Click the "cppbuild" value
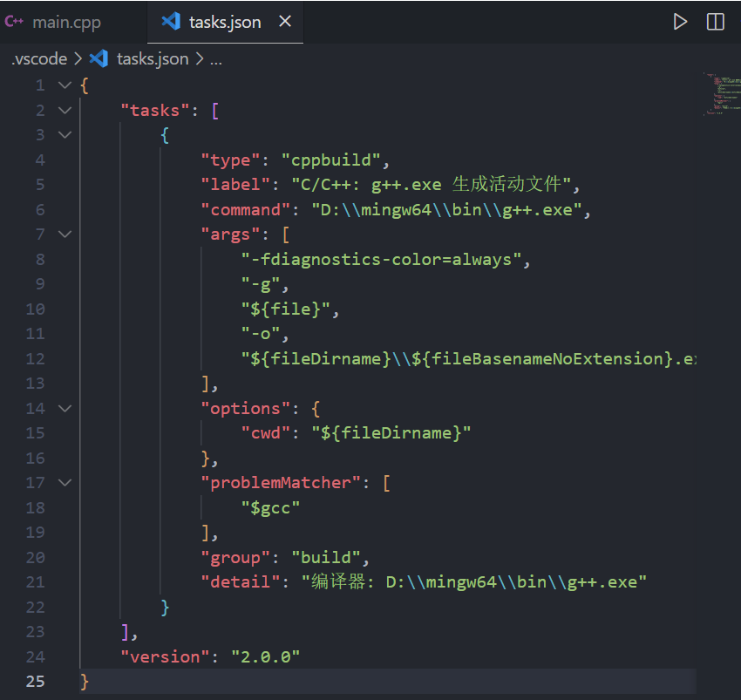This screenshot has width=741, height=700. point(330,160)
